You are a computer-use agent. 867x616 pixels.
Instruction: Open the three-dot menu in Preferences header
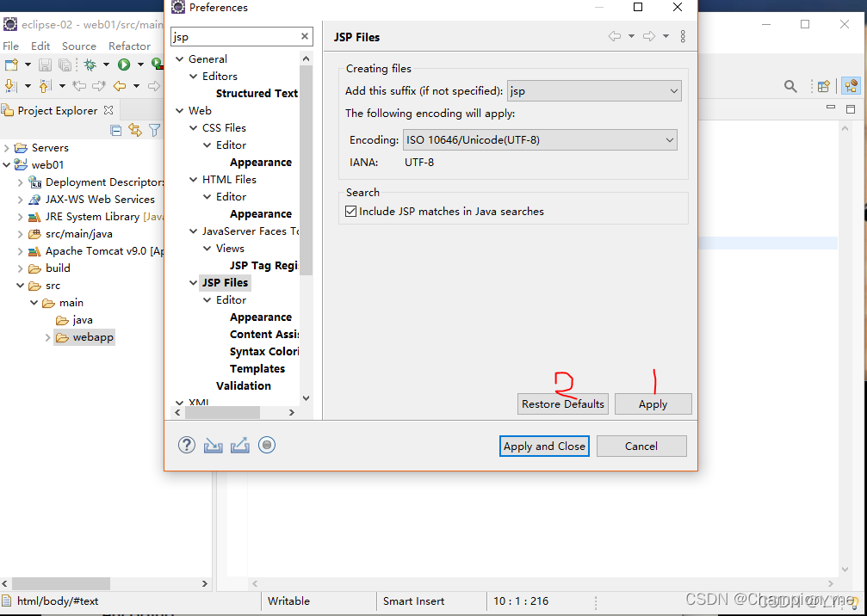[x=683, y=36]
